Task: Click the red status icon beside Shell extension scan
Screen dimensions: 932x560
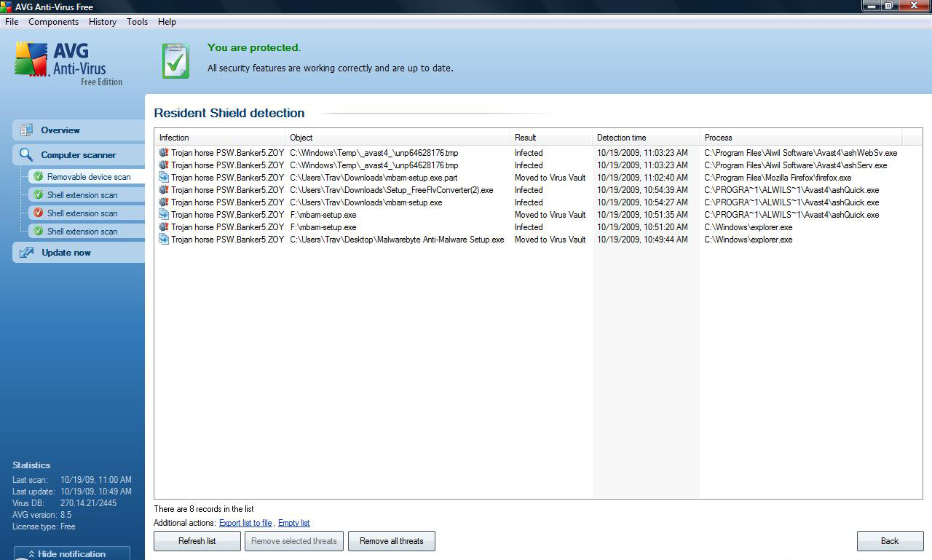Action: (38, 213)
